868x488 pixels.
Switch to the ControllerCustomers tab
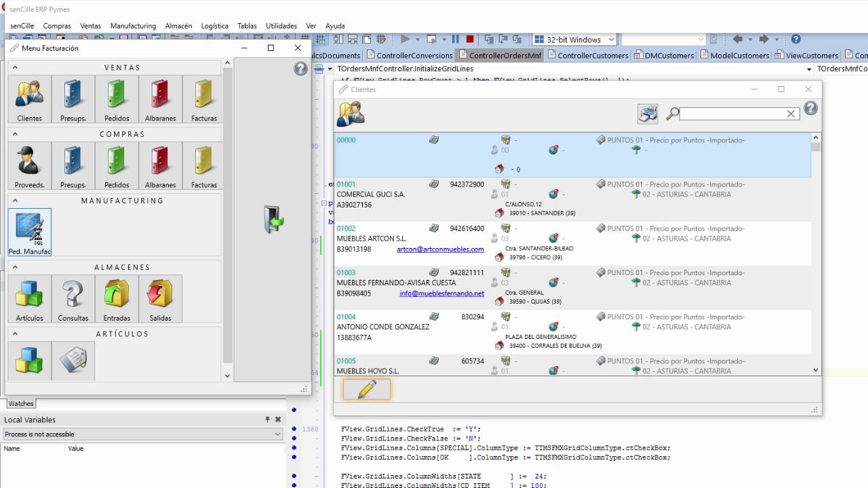[592, 56]
